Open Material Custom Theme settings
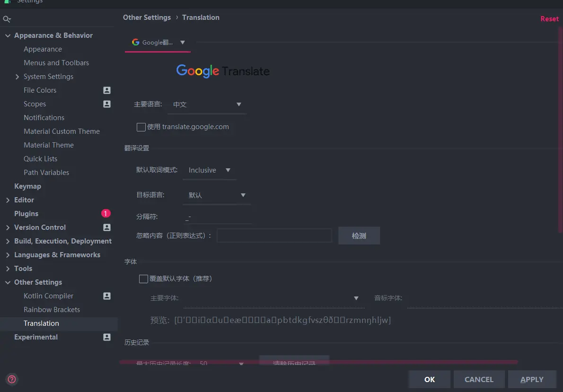This screenshot has height=392, width=563. pyautogui.click(x=62, y=131)
